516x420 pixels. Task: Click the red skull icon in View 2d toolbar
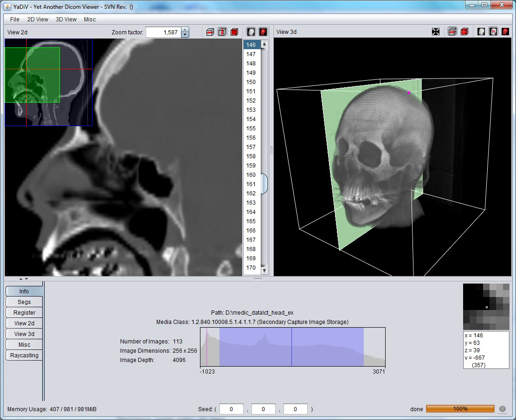pos(263,32)
